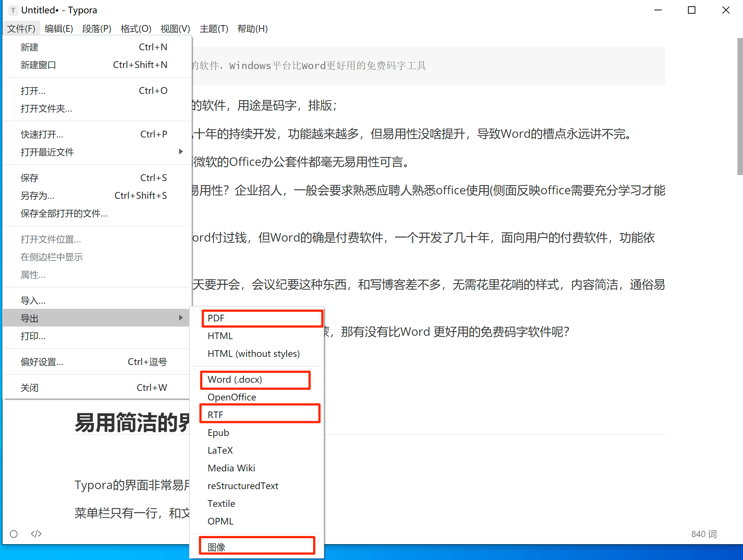Click the vertical scrollbar thumb
Image resolution: width=743 pixels, height=560 pixels.
[740, 107]
